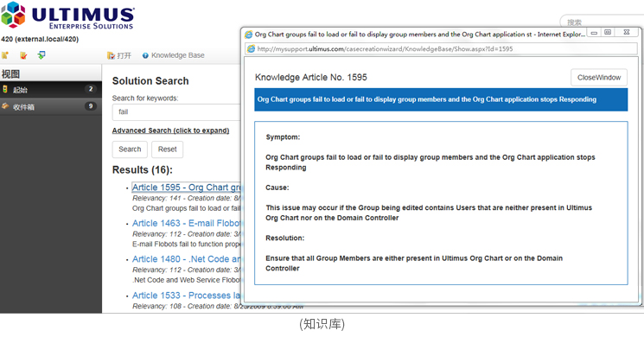The width and height of the screenshot is (644, 337).
Task: Click '420 (external.local/420)' user text
Action: tap(40, 40)
